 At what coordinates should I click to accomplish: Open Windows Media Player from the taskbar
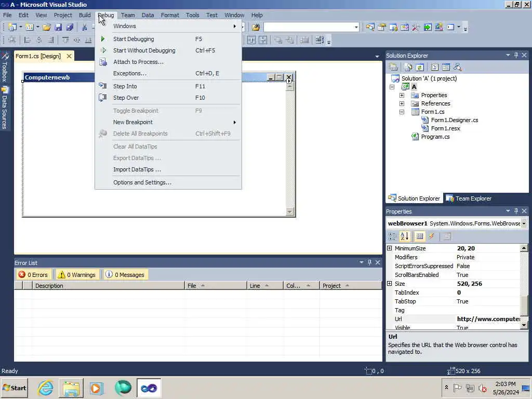[96, 388]
